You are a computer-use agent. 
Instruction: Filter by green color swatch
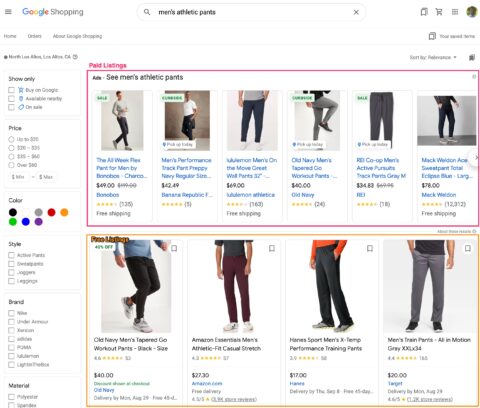[13, 222]
